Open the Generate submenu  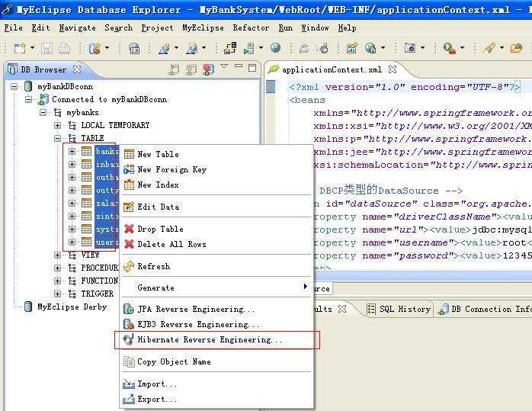pyautogui.click(x=216, y=287)
